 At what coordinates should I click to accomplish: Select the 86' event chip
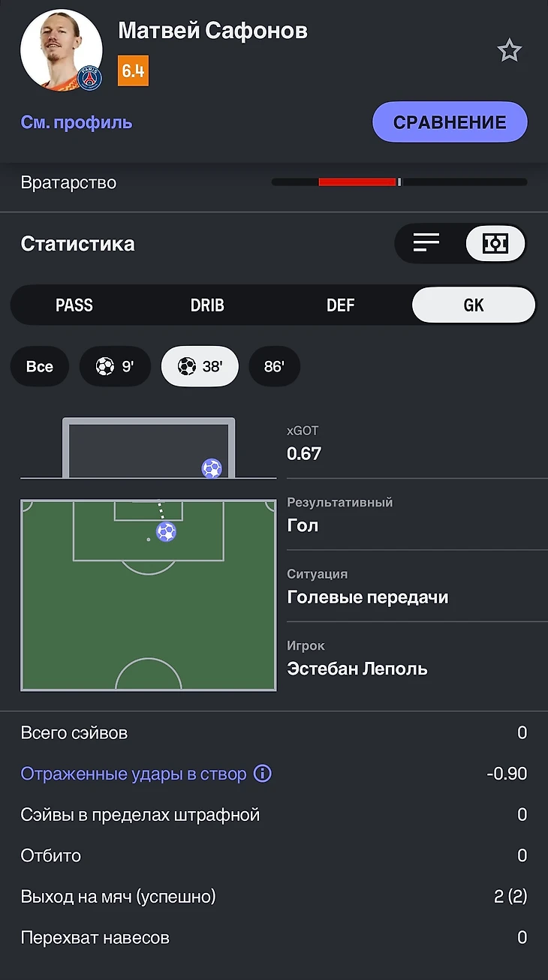[x=274, y=366]
